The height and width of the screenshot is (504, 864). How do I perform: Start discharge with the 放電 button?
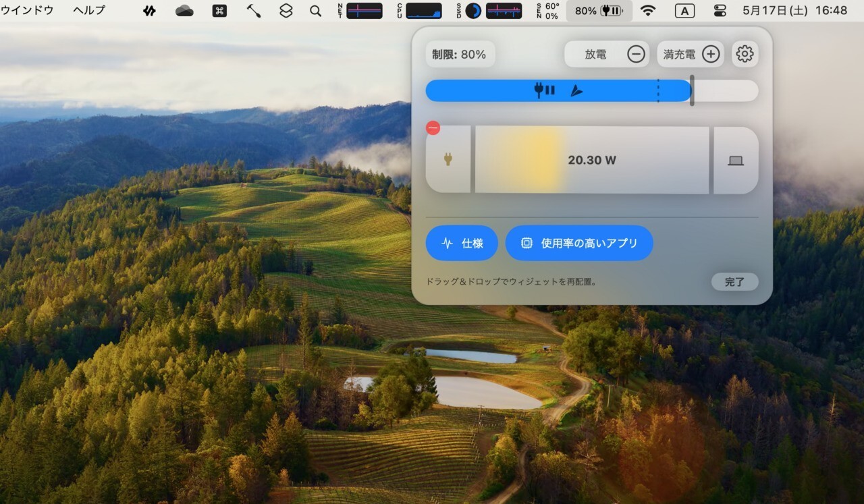[x=607, y=54]
